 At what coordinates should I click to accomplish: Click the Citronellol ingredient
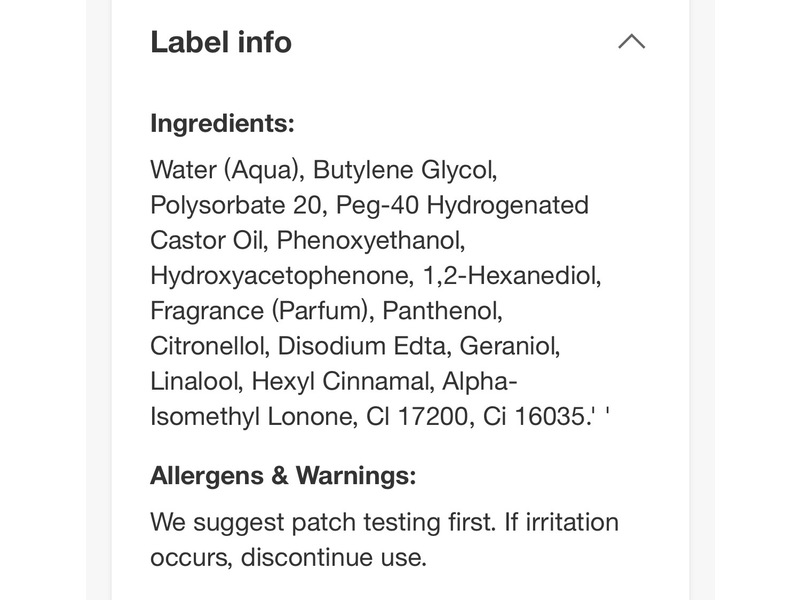click(x=208, y=346)
